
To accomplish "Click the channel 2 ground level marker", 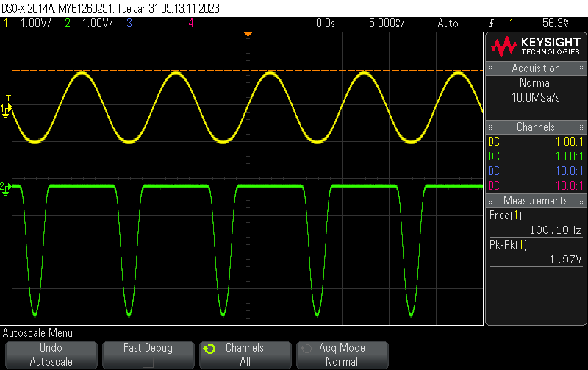I will [x=6, y=188].
